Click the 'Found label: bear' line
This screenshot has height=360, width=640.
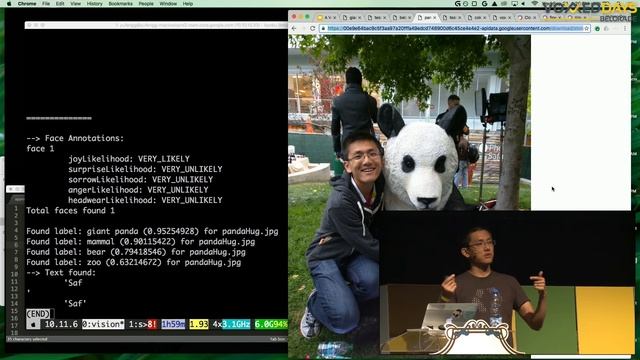pos(136,252)
